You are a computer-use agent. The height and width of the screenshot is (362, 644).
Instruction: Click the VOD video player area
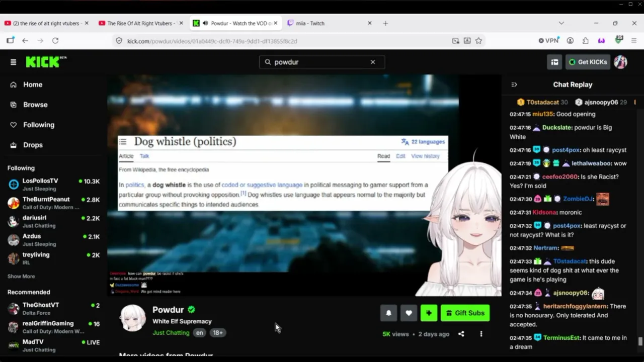[x=304, y=185]
